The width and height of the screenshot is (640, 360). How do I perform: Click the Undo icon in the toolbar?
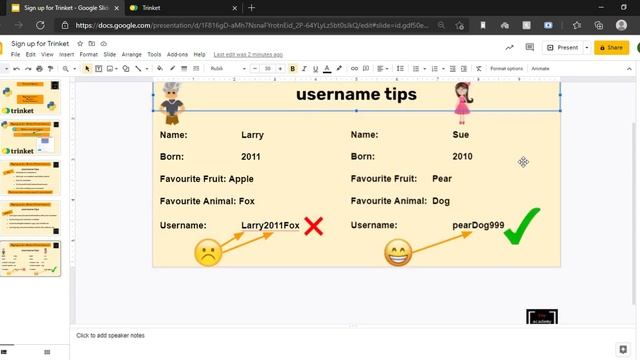click(x=16, y=69)
